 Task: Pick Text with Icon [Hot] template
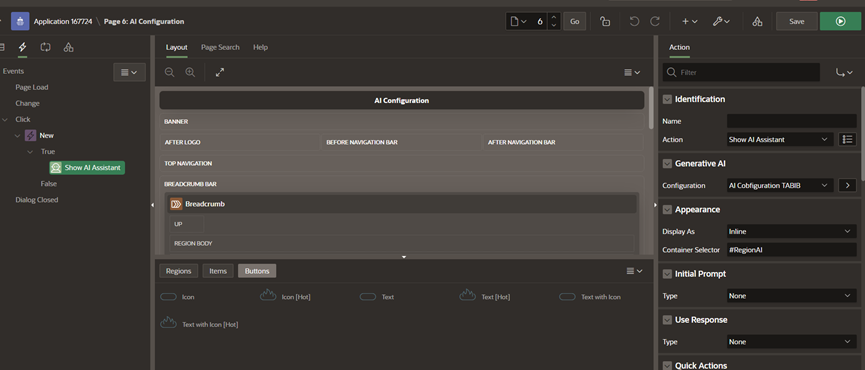pyautogui.click(x=199, y=324)
